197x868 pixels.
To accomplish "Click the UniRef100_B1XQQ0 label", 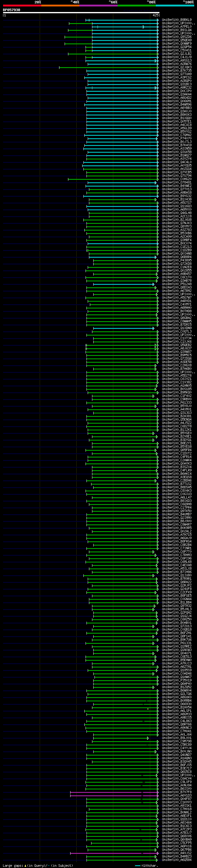I will pos(176,118).
